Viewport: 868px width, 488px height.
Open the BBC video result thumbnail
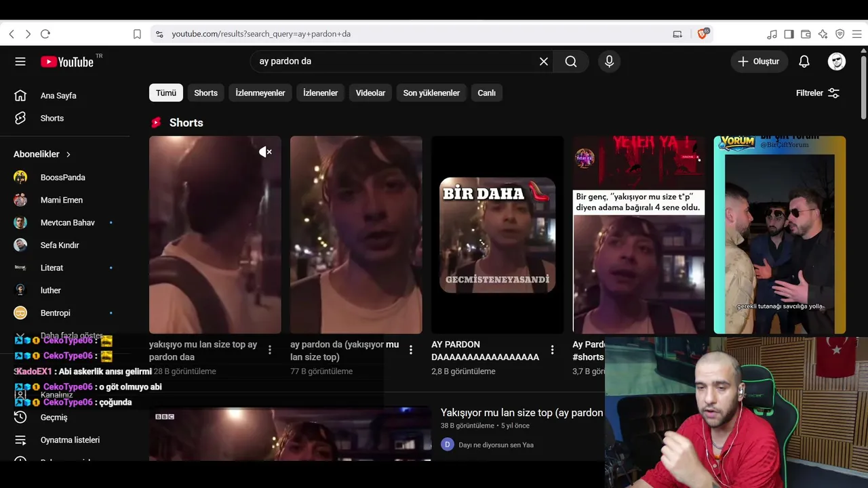coord(290,434)
